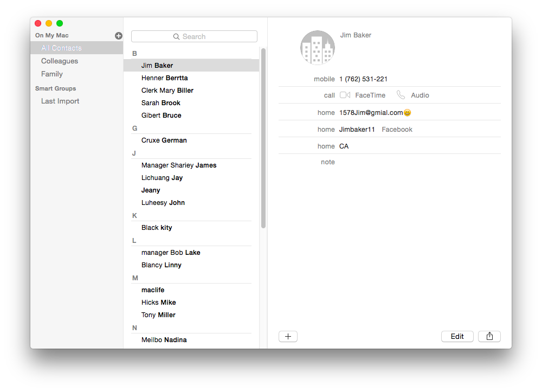Click the search magnifier icon

[176, 37]
